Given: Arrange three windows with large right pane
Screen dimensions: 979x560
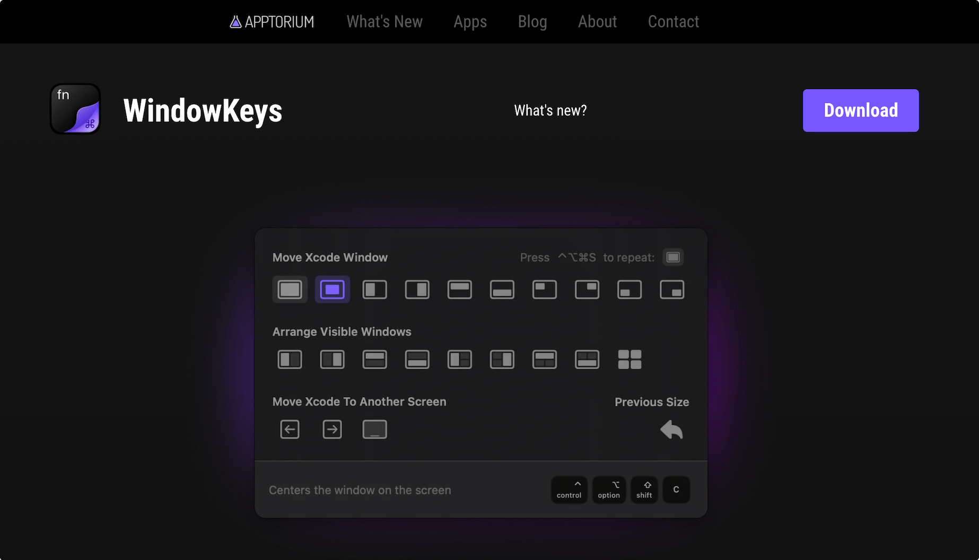Looking at the screenshot, I should pos(502,360).
